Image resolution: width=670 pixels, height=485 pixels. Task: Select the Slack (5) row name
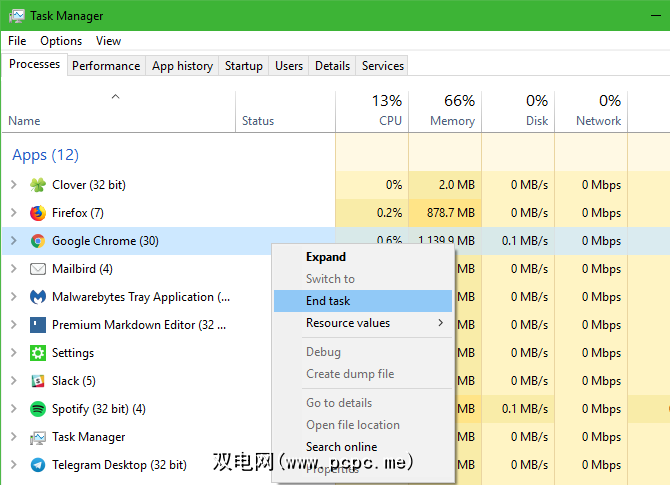(x=73, y=381)
